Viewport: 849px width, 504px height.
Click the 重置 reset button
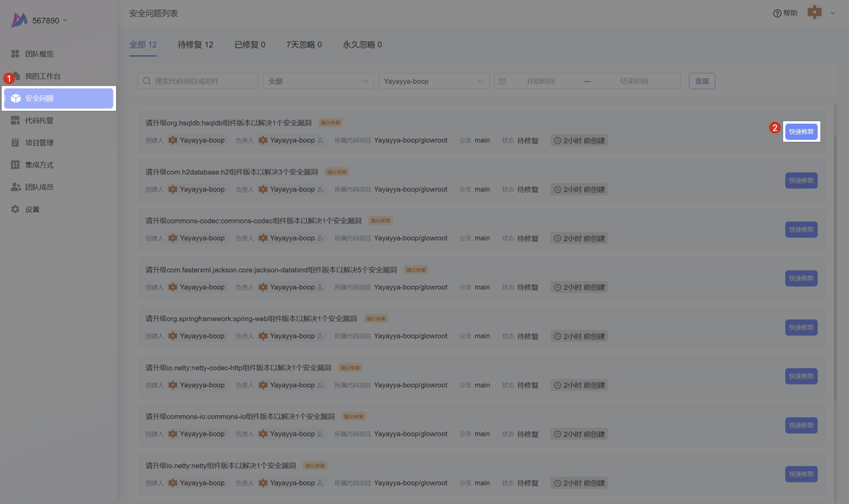point(702,81)
